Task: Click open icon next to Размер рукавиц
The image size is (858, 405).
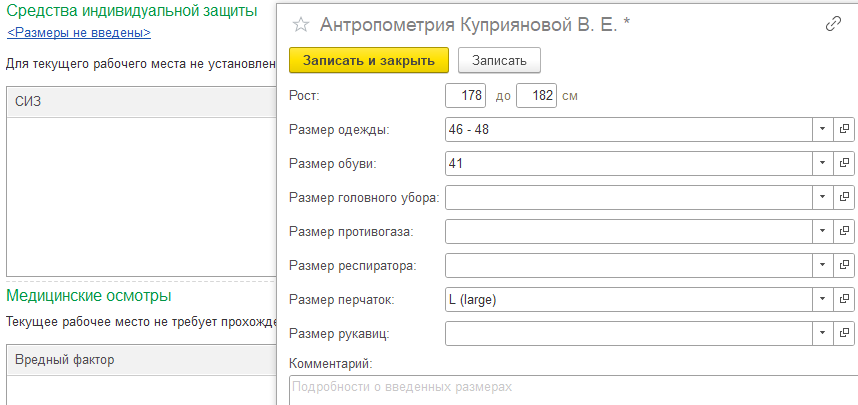Action: pyautogui.click(x=844, y=333)
